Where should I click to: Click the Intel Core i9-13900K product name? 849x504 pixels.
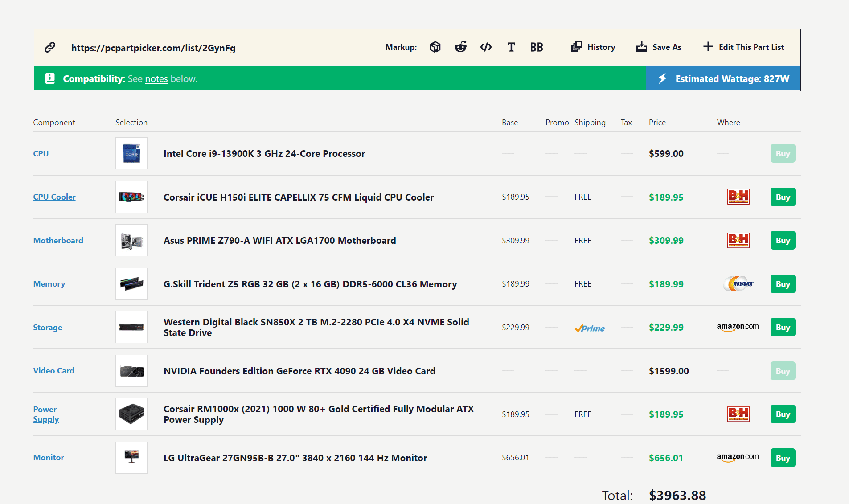click(264, 154)
